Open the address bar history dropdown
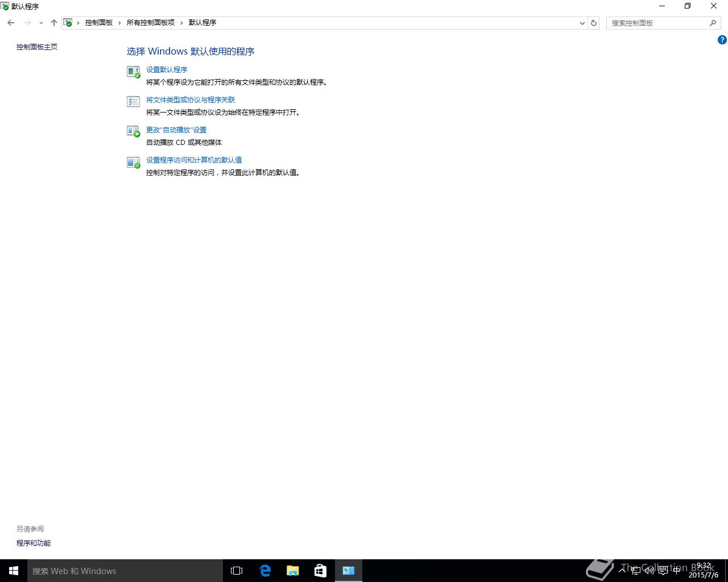 click(x=582, y=23)
